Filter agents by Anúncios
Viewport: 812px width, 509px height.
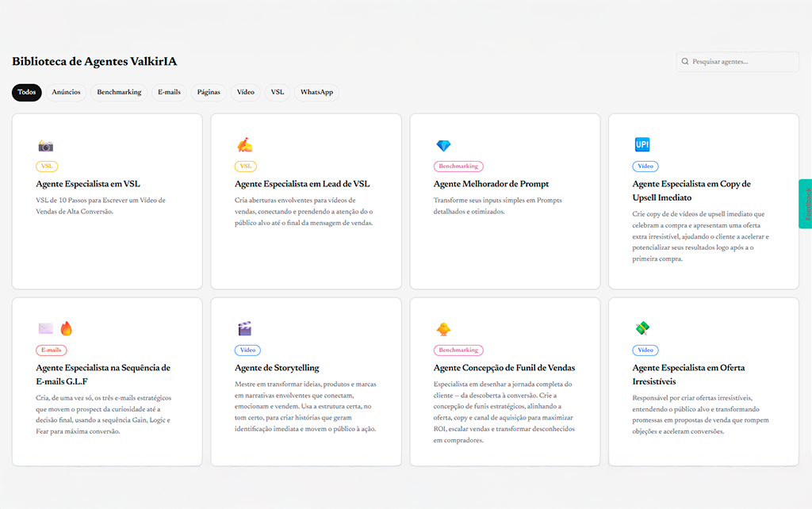[x=67, y=92]
